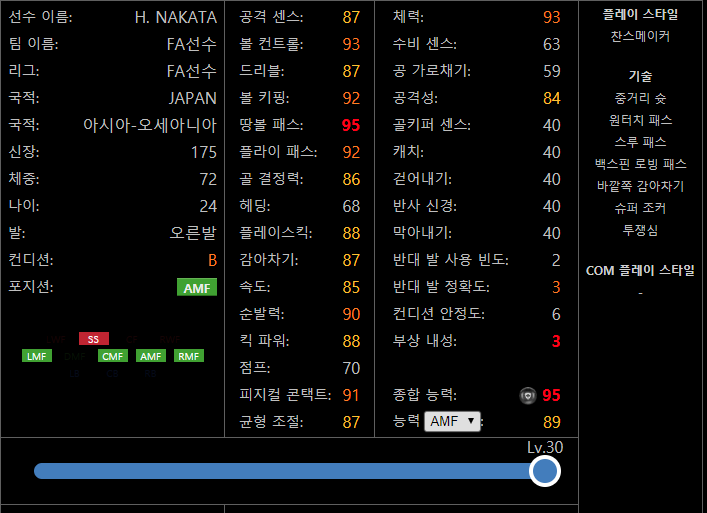
Task: Click player name H. NAKATA
Action: click(175, 17)
